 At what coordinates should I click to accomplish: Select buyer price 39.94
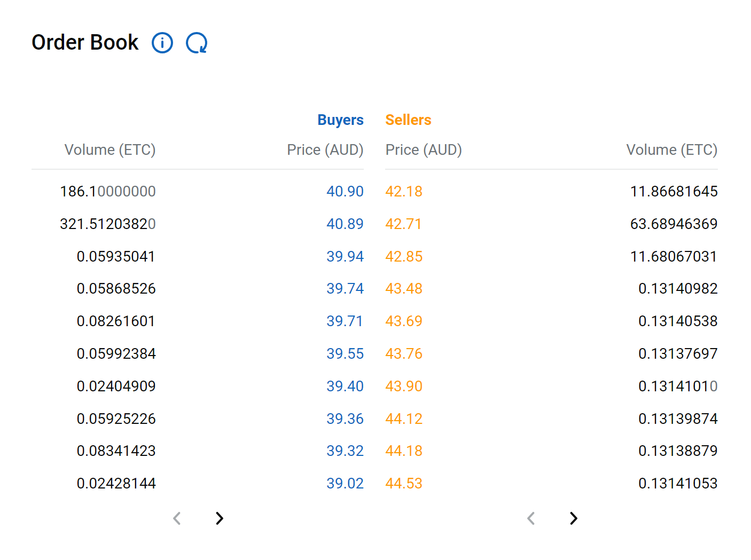click(345, 256)
